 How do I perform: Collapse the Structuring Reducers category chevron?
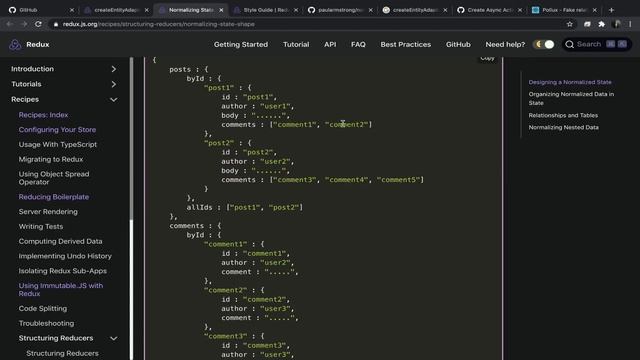113,338
